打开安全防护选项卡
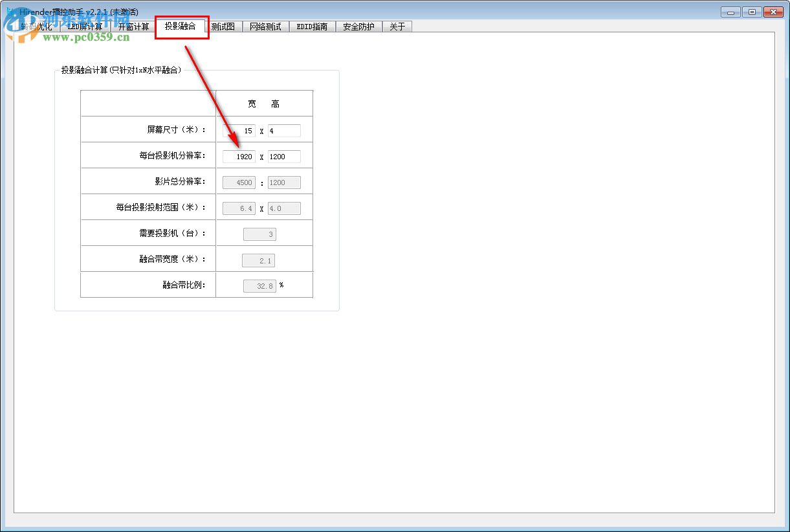790x532 pixels. tap(358, 27)
